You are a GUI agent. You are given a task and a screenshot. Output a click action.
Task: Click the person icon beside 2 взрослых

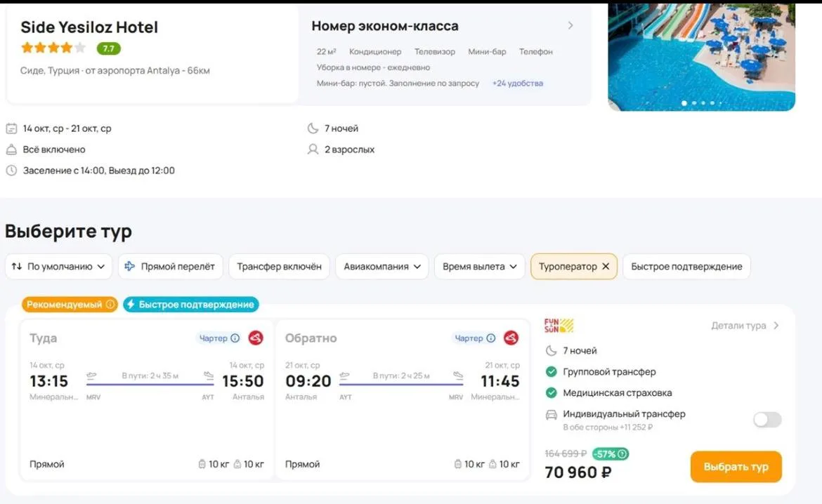point(313,150)
